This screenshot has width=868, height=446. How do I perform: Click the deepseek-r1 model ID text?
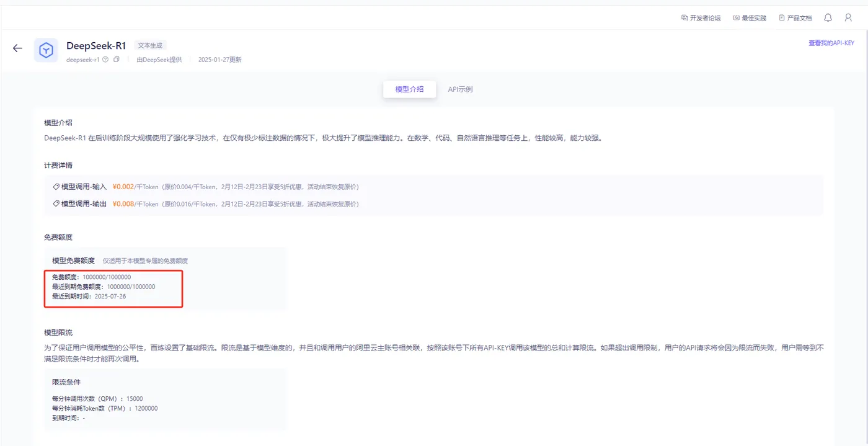(83, 60)
